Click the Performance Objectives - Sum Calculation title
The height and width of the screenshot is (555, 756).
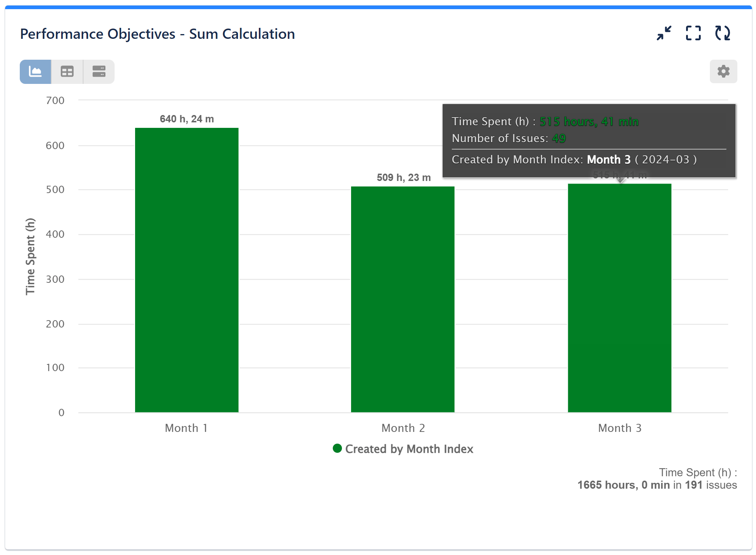157,33
